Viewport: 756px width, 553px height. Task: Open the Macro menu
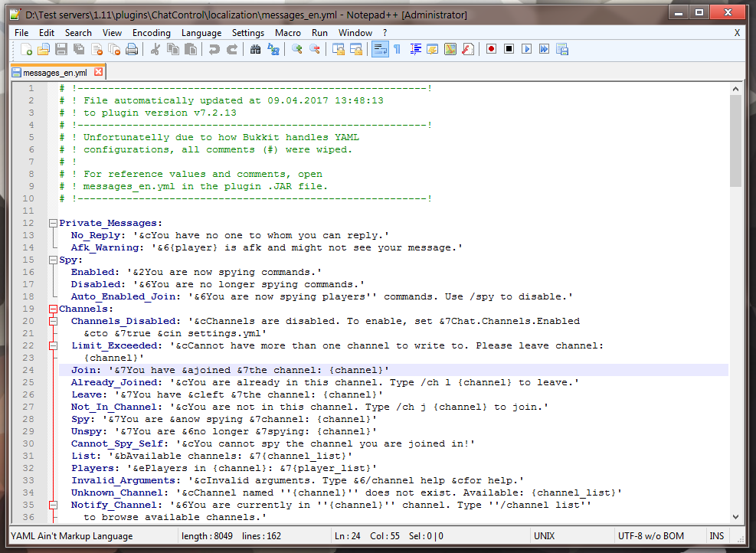288,33
